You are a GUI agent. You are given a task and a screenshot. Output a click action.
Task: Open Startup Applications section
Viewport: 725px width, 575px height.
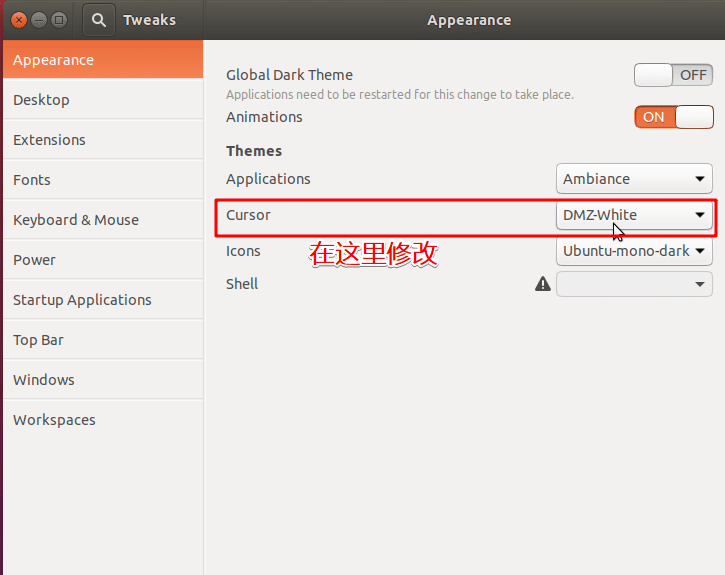pos(103,300)
